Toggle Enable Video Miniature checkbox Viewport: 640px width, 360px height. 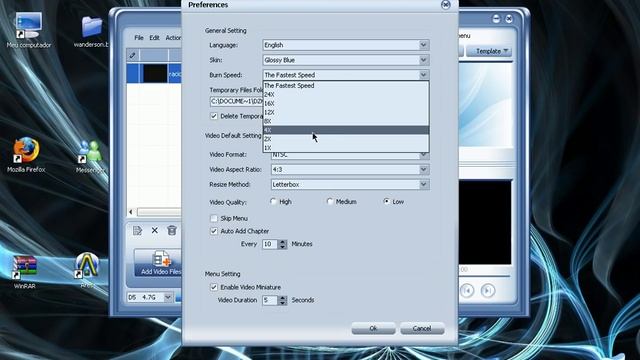(x=214, y=287)
